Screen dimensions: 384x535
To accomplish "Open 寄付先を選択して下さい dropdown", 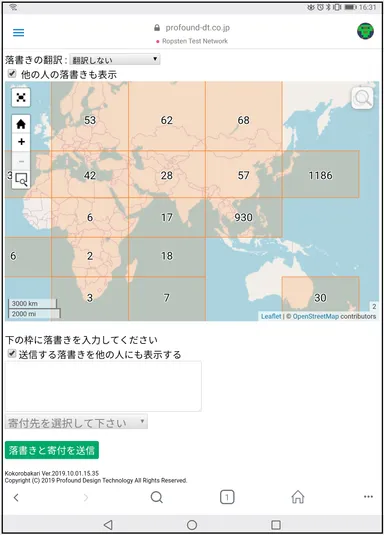I will [76, 422].
